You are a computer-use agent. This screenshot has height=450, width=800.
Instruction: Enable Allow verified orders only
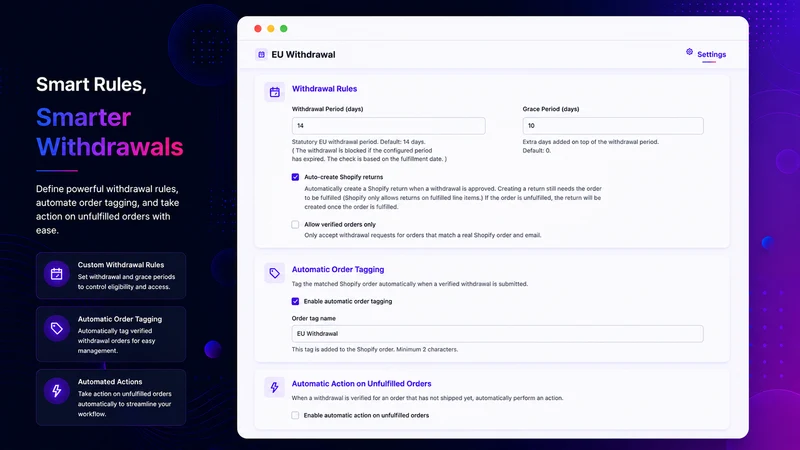point(295,224)
